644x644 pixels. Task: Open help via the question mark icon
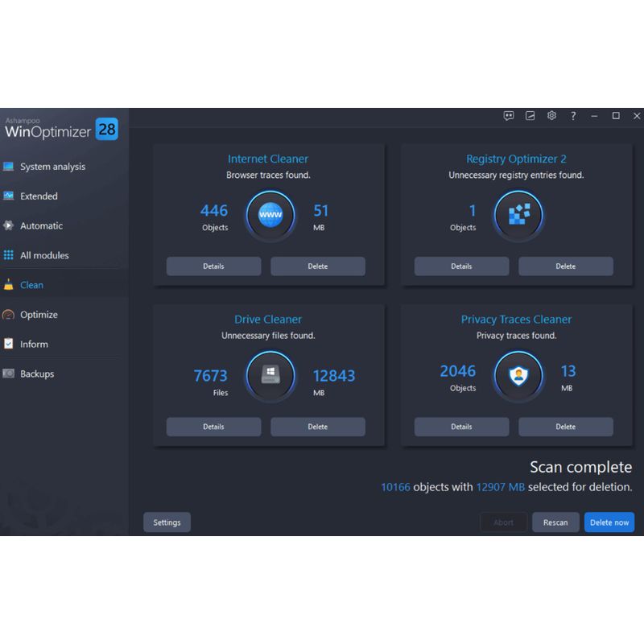pos(573,116)
